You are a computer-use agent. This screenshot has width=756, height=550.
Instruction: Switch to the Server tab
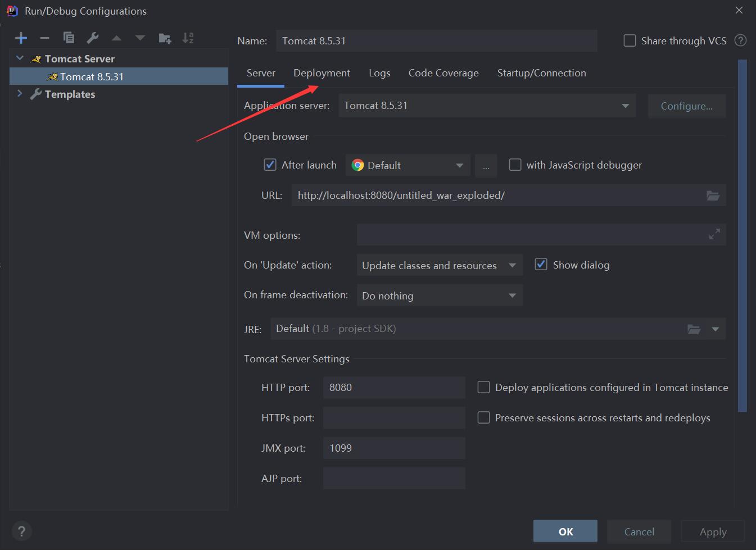[x=261, y=73]
